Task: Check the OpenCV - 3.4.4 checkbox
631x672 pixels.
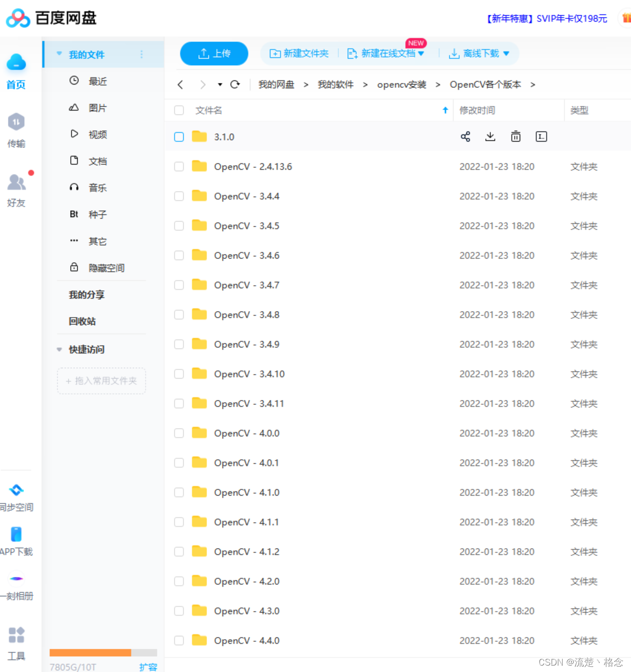Action: pyautogui.click(x=179, y=196)
